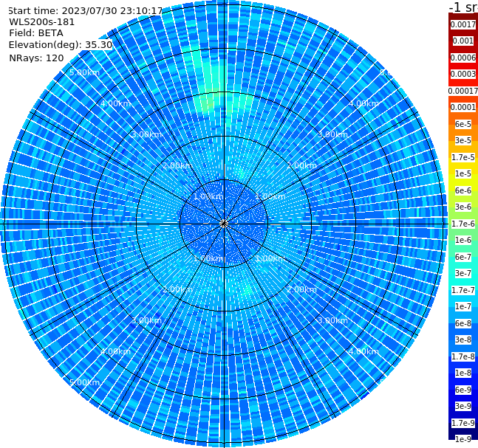Pick the 1e-5 colorbar label

(463, 173)
